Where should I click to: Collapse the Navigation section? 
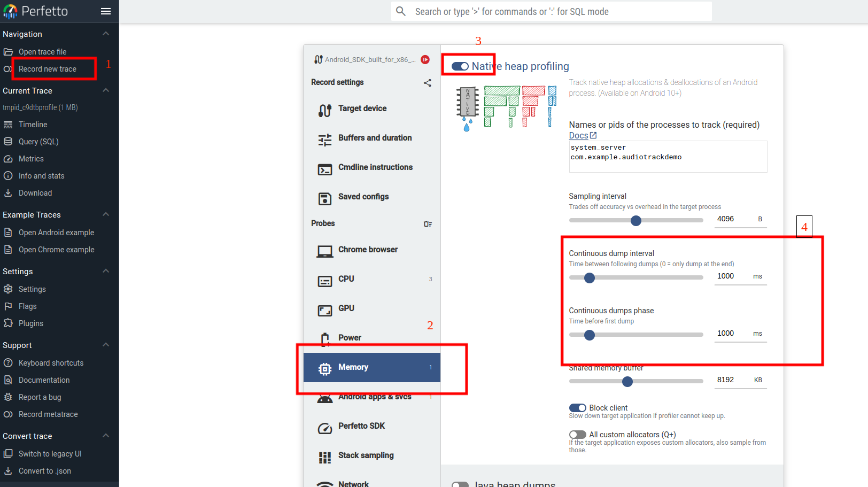[106, 34]
